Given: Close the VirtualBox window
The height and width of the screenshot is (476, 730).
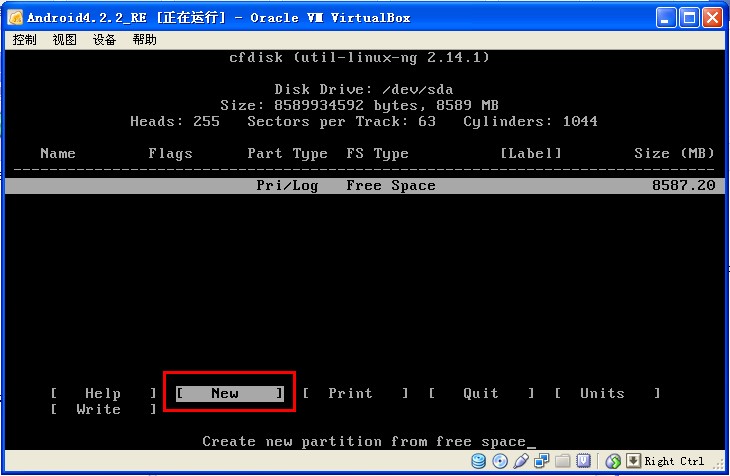Looking at the screenshot, I should coord(713,18).
